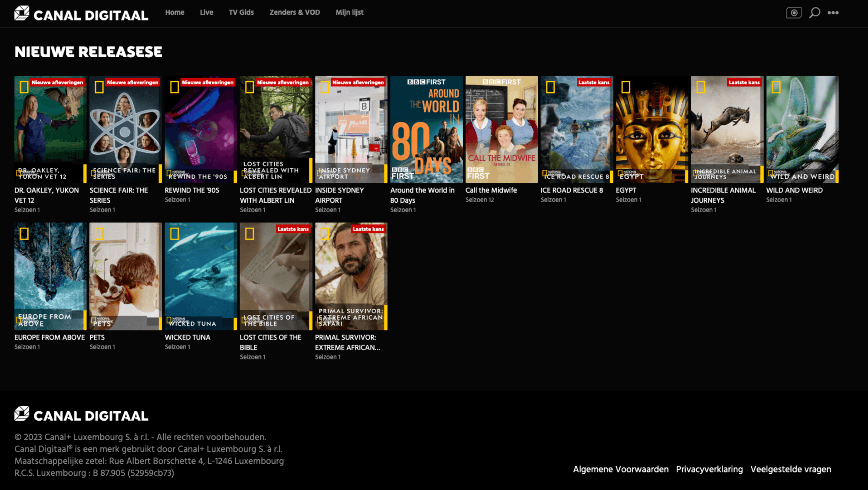
Task: Click the 'Call the Midwife' title text
Action: 491,190
